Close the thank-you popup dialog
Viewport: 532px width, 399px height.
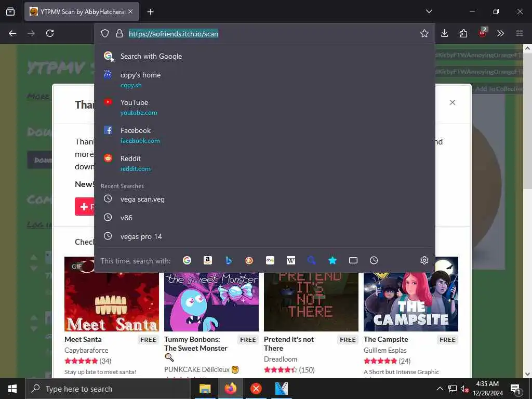[453, 102]
